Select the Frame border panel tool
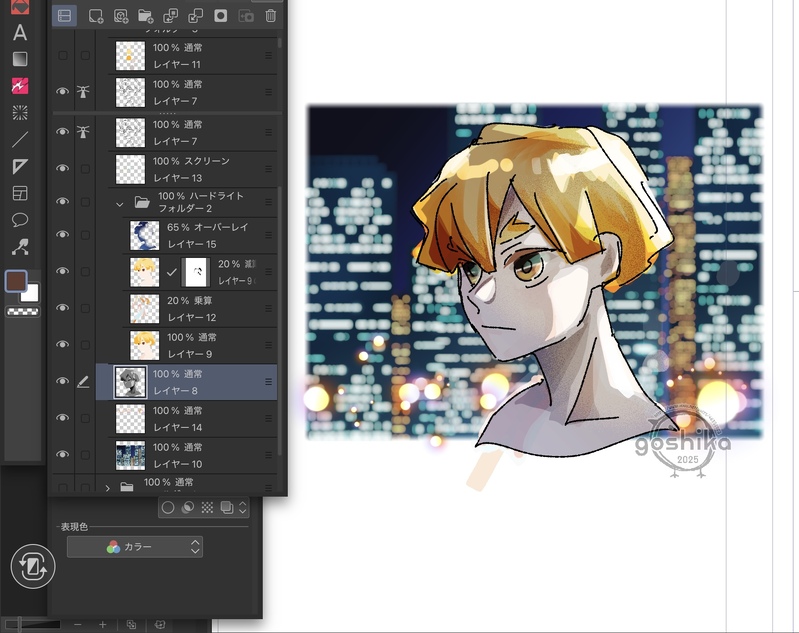799x633 pixels. pos(20,193)
